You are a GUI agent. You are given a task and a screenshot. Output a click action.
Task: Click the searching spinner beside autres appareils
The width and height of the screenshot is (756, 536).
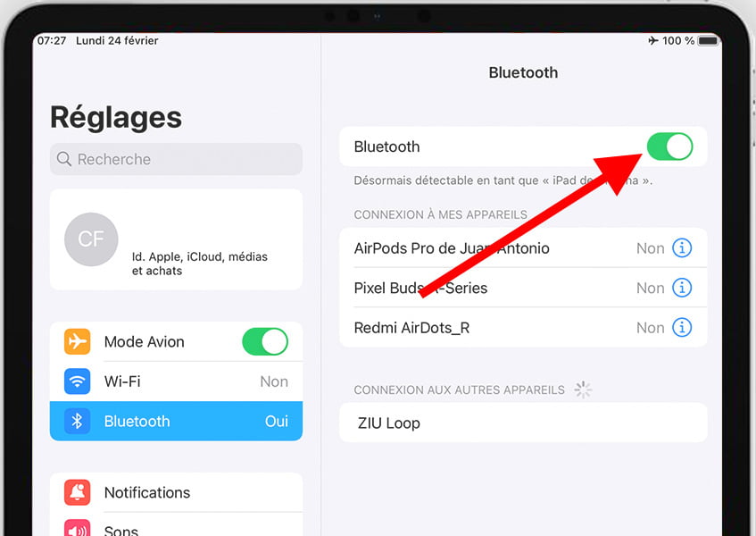(583, 389)
